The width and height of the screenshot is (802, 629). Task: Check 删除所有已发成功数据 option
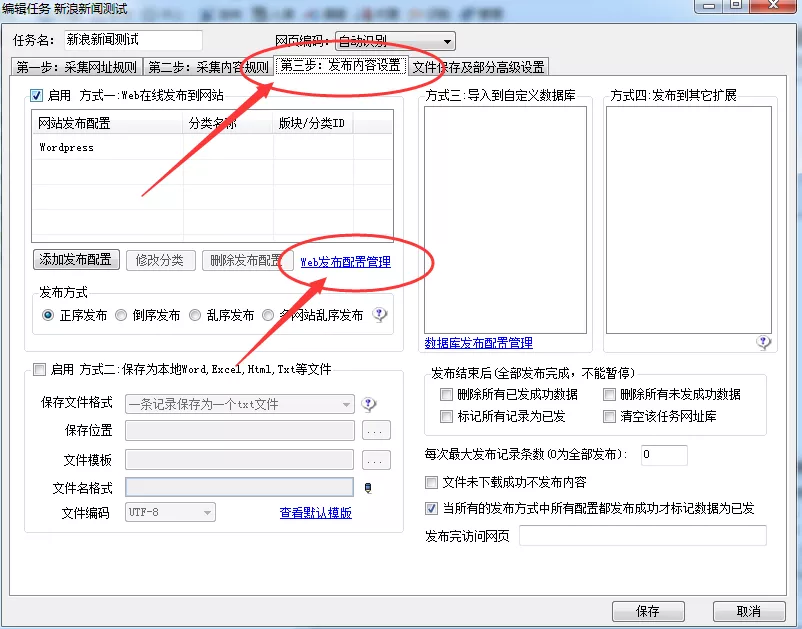click(x=447, y=394)
